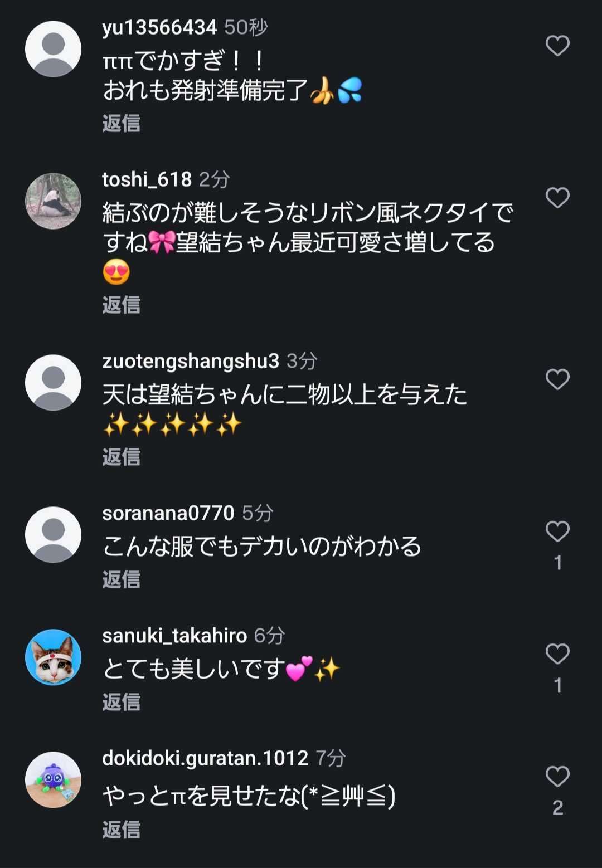Image resolution: width=602 pixels, height=868 pixels.
Task: View sanuki_takahiro's cat profile picture
Action: (x=54, y=657)
